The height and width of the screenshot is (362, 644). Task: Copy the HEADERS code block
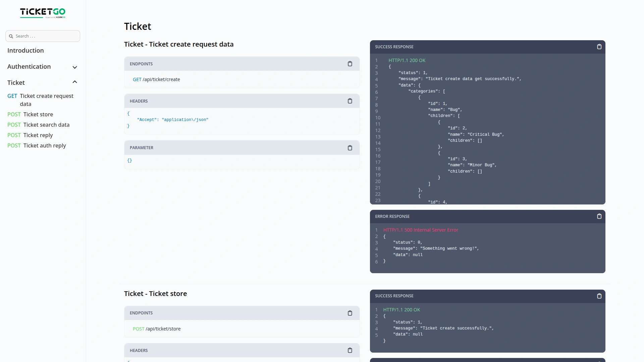350,101
